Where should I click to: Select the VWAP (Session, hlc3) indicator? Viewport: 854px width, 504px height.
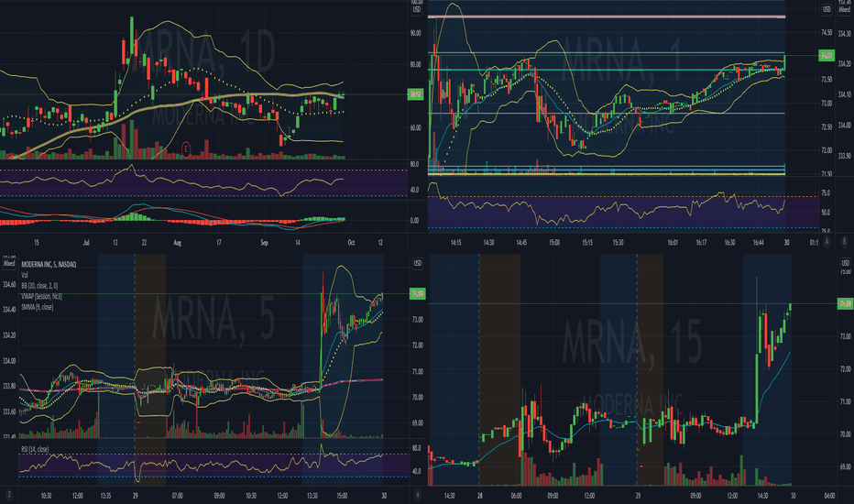[41, 296]
